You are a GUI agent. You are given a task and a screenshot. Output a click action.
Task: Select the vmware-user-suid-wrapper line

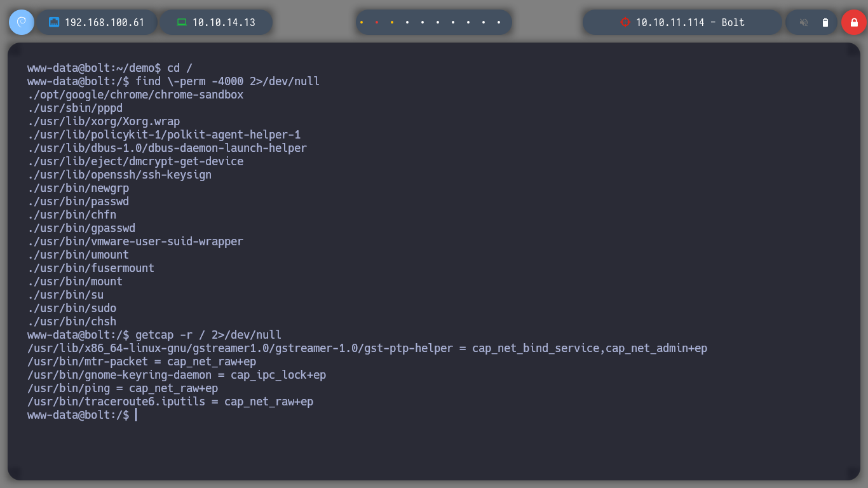click(x=135, y=241)
